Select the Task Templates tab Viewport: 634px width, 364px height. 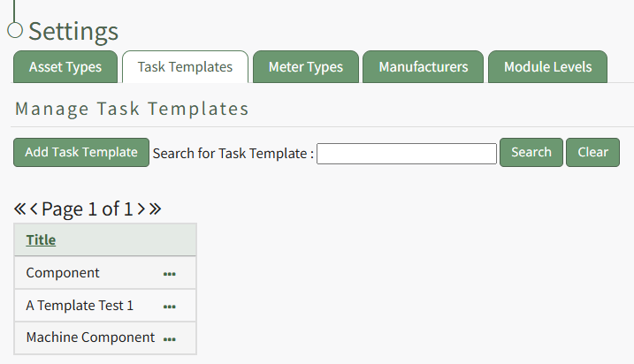[x=185, y=67]
